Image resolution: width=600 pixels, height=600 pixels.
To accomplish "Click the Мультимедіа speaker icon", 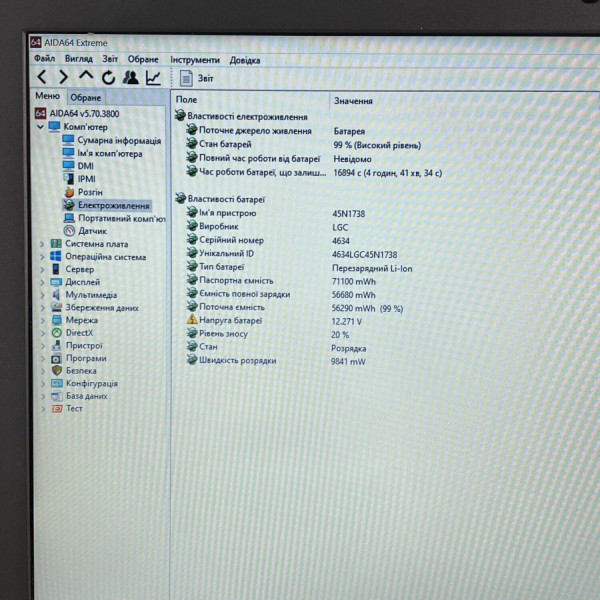I will pos(56,295).
